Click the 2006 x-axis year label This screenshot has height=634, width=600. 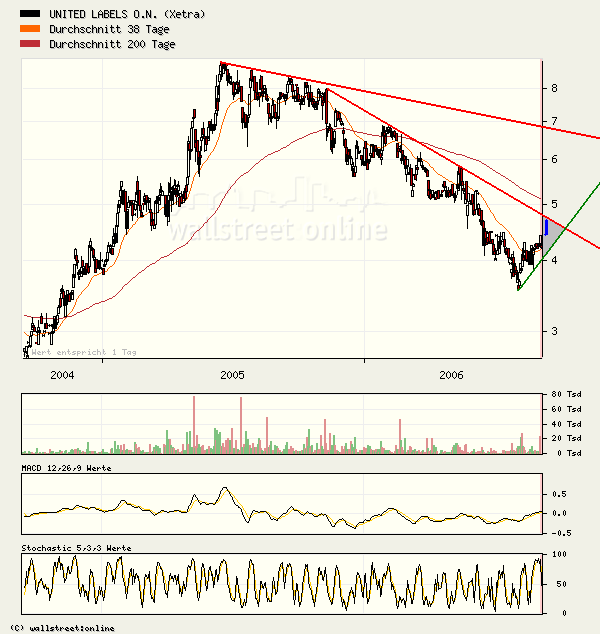451,375
